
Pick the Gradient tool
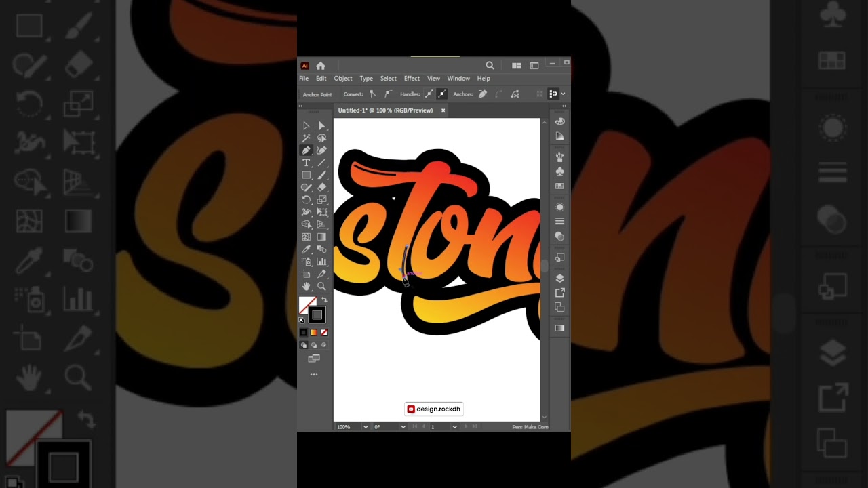coord(321,237)
